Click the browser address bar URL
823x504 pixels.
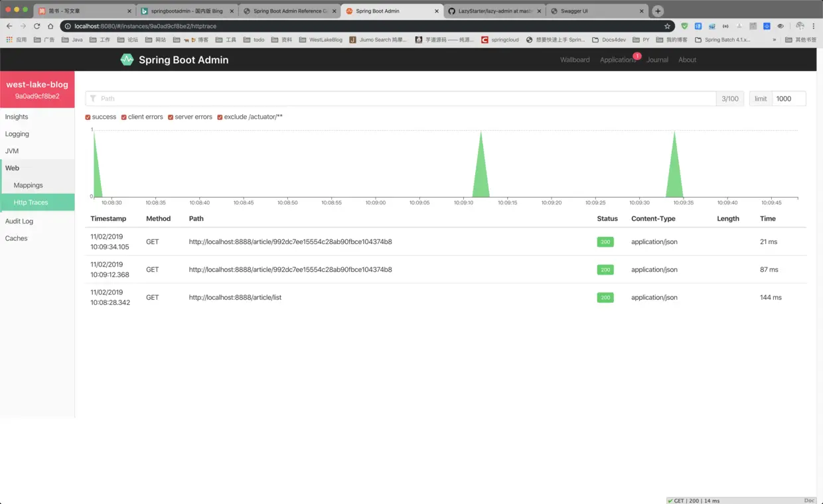[x=145, y=26]
